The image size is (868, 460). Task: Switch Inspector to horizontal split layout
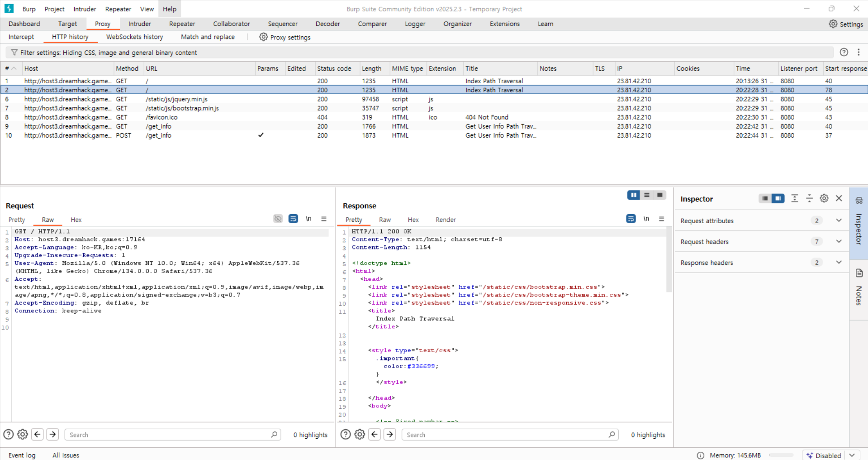(764, 198)
